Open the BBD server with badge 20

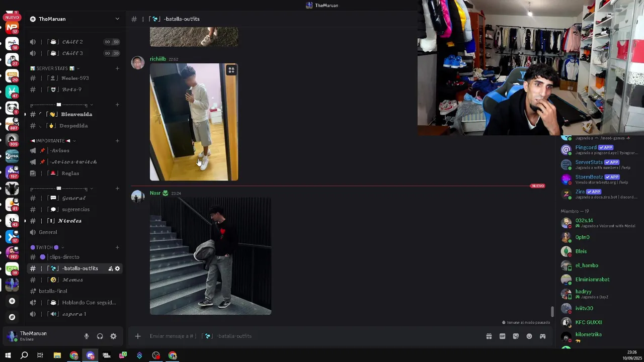(12, 75)
